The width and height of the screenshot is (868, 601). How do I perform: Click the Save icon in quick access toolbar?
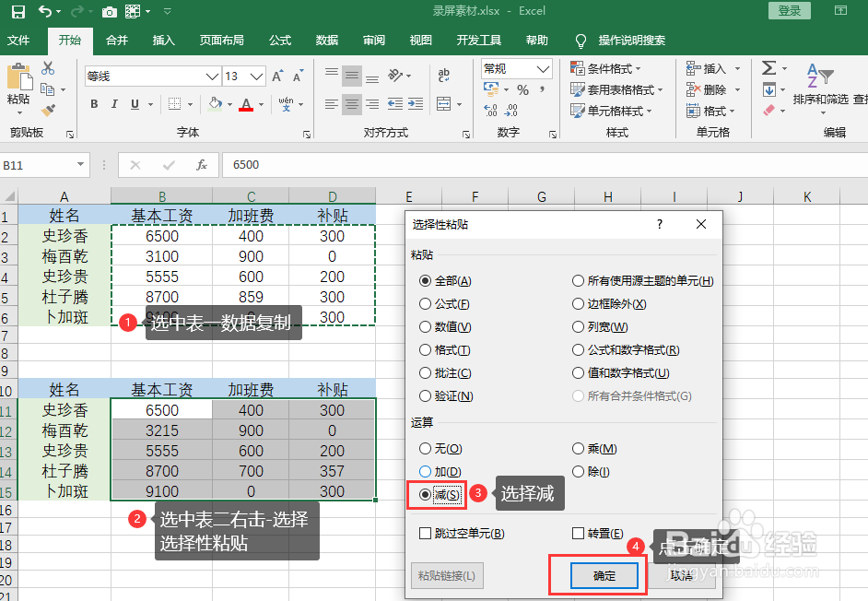point(18,12)
